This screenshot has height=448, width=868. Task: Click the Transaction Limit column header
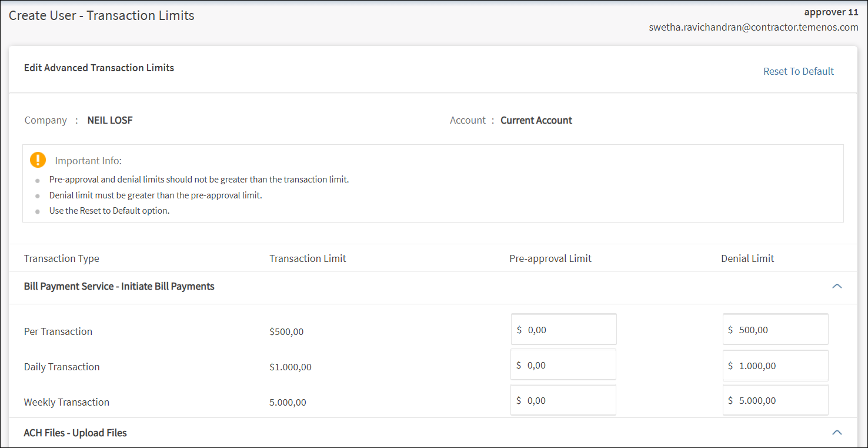[308, 258]
